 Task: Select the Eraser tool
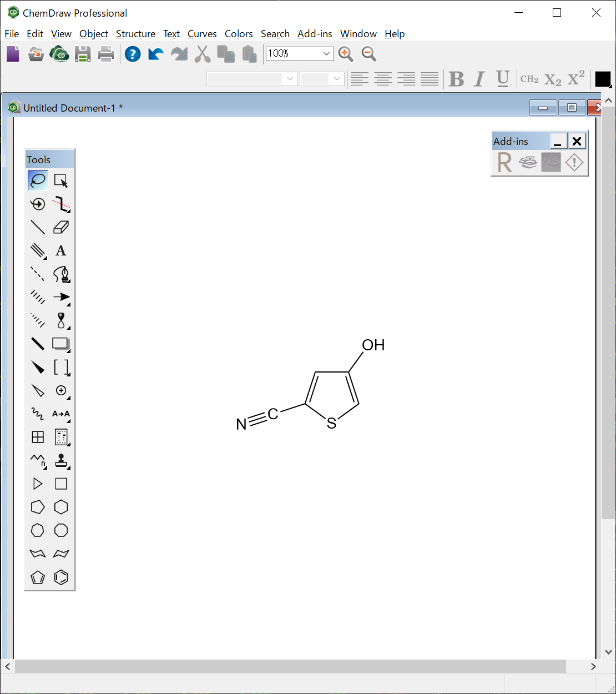61,227
